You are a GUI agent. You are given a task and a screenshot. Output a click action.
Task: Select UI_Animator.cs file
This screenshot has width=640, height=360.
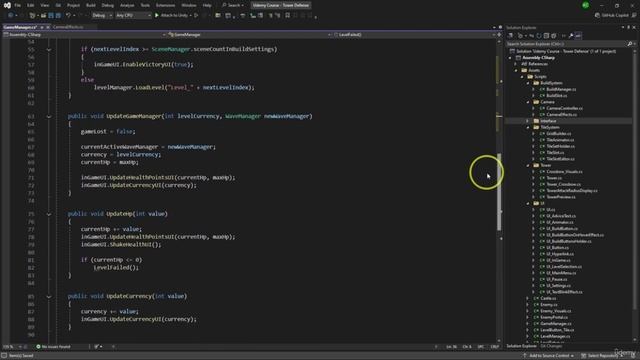[559, 222]
